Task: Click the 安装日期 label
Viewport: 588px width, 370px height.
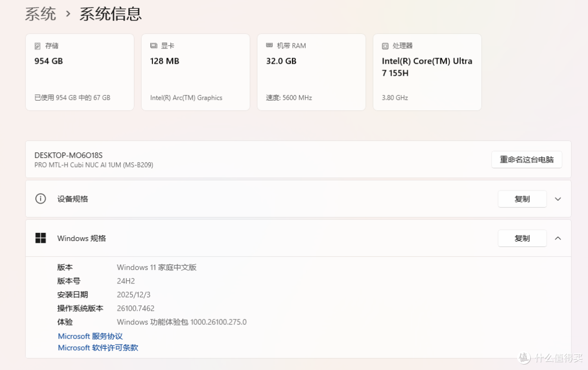Action: click(72, 295)
